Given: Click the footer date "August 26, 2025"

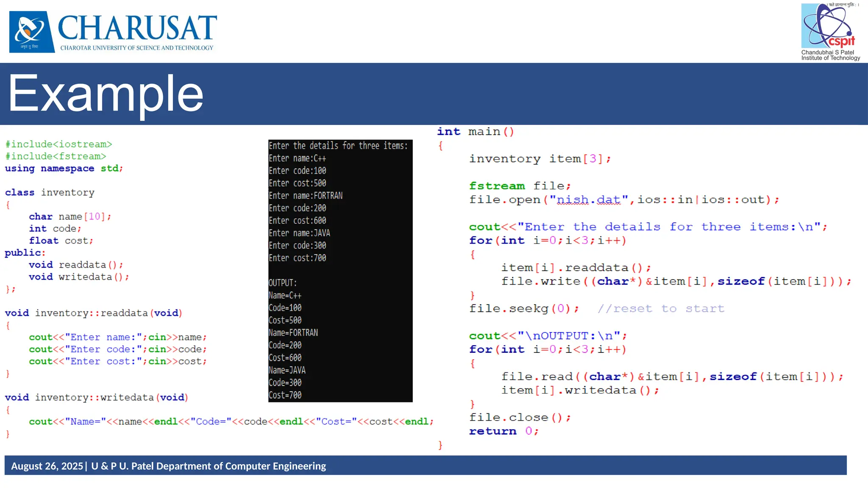Looking at the screenshot, I should coord(47,466).
